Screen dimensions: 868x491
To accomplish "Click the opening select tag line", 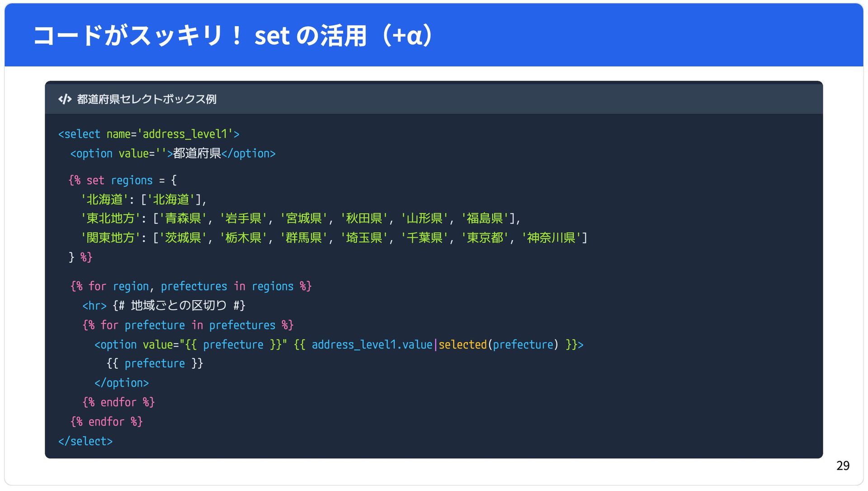I will 149,134.
